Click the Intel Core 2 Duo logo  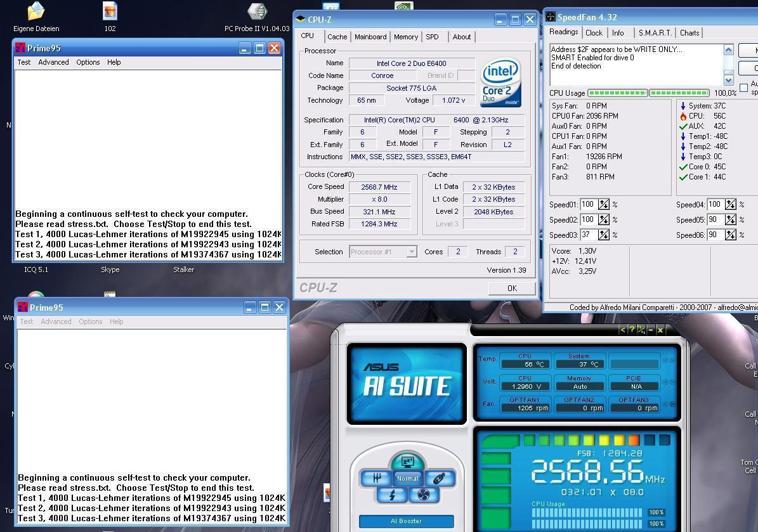tap(501, 81)
